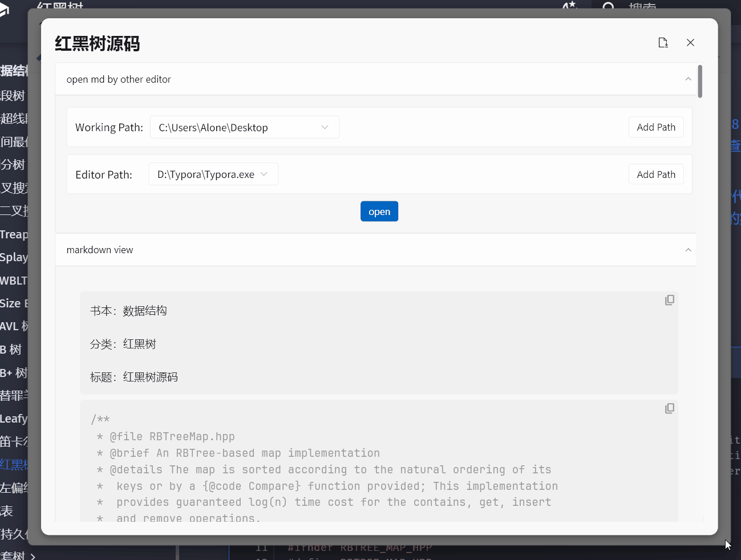The image size is (741, 560).
Task: Click Add Path for Working Path
Action: tap(656, 127)
